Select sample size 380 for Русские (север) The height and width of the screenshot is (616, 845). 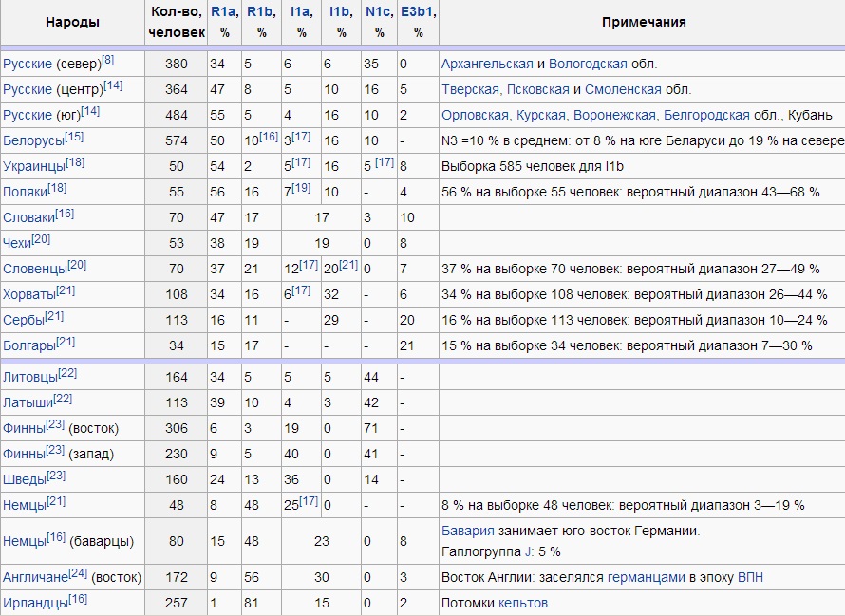tap(177, 65)
